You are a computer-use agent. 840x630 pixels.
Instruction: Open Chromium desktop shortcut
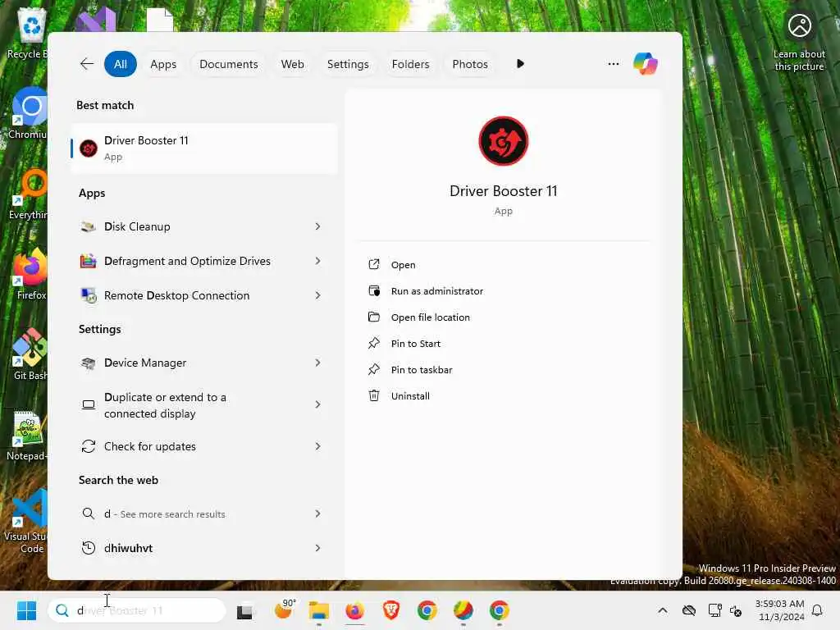click(28, 113)
